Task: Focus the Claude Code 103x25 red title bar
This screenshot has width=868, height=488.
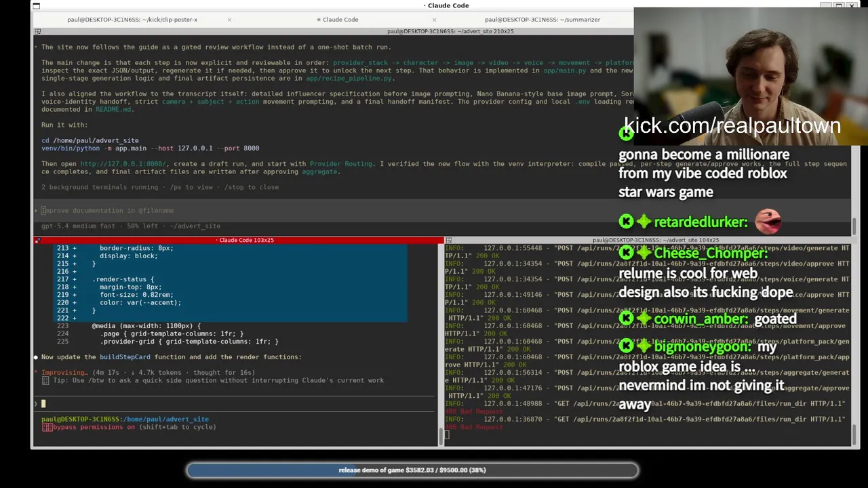Action: tap(239, 240)
